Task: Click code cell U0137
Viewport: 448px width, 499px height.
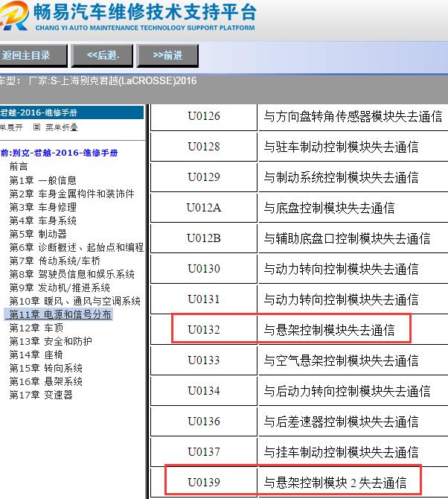Action: 204,452
